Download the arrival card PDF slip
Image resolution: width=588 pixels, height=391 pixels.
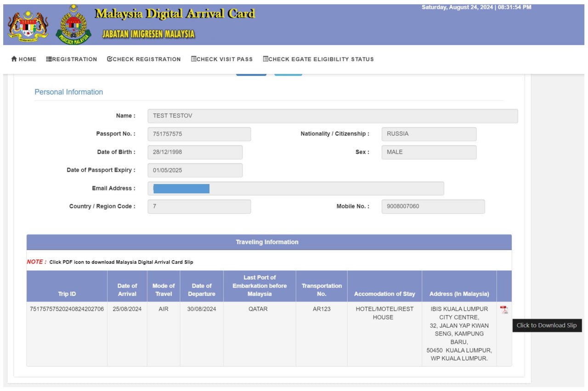click(x=504, y=310)
